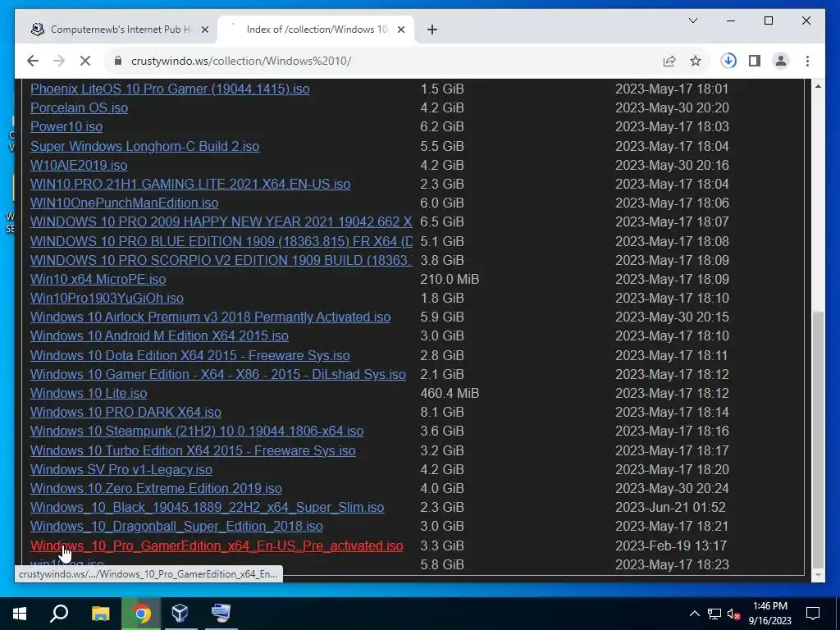This screenshot has height=630, width=840.
Task: Open VirtualBox cube icon in taskbar
Action: [x=180, y=614]
